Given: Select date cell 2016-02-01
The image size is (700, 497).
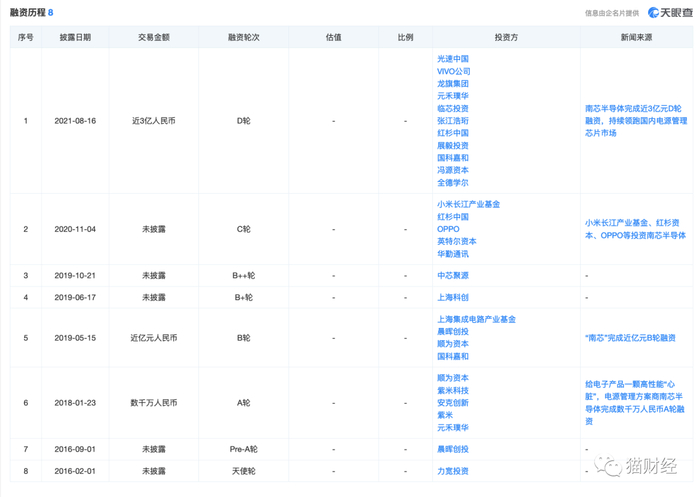Looking at the screenshot, I should [x=75, y=471].
